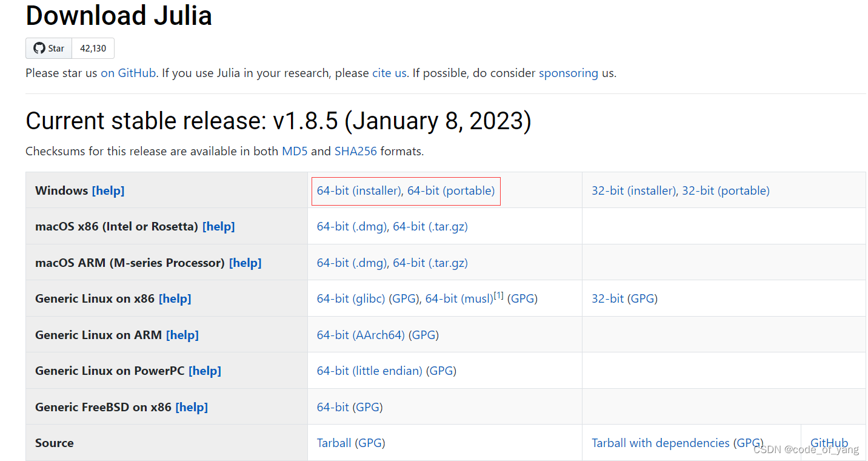This screenshot has height=461, width=868.
Task: Open macOS x86 [help] link
Action: point(219,226)
